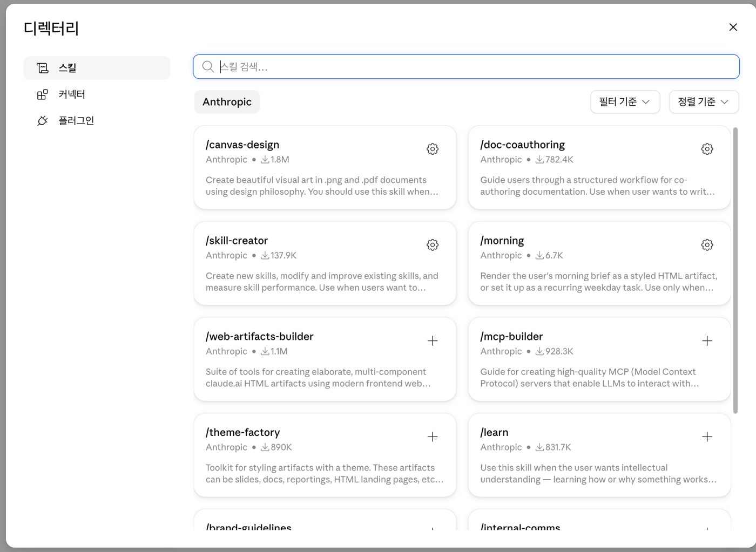Viewport: 756px width, 552px height.
Task: Open the /canvas-design skill title
Action: click(x=242, y=145)
